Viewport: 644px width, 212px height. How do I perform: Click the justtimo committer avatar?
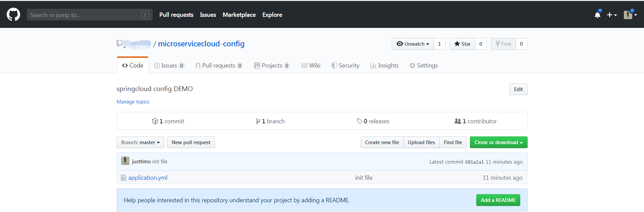[x=125, y=161]
